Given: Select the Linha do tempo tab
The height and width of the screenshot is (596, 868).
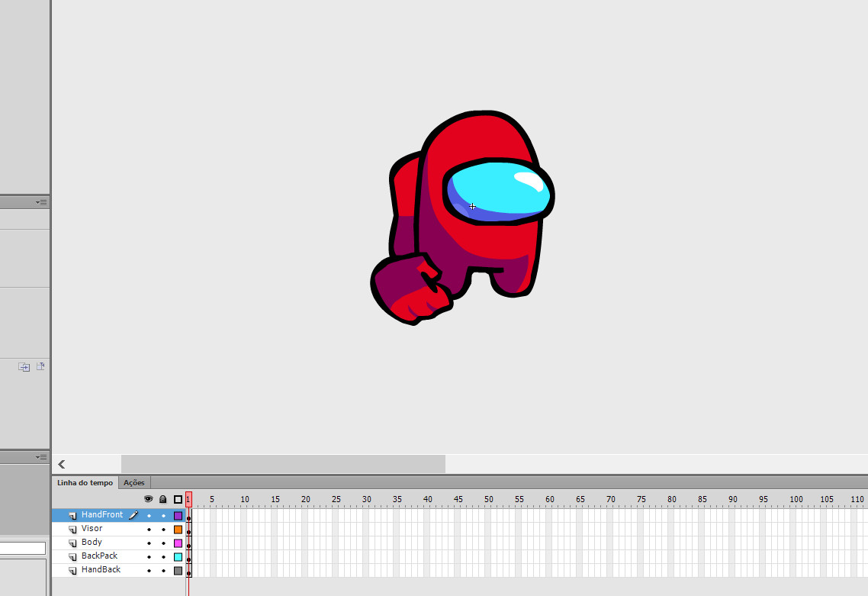Looking at the screenshot, I should tap(84, 482).
